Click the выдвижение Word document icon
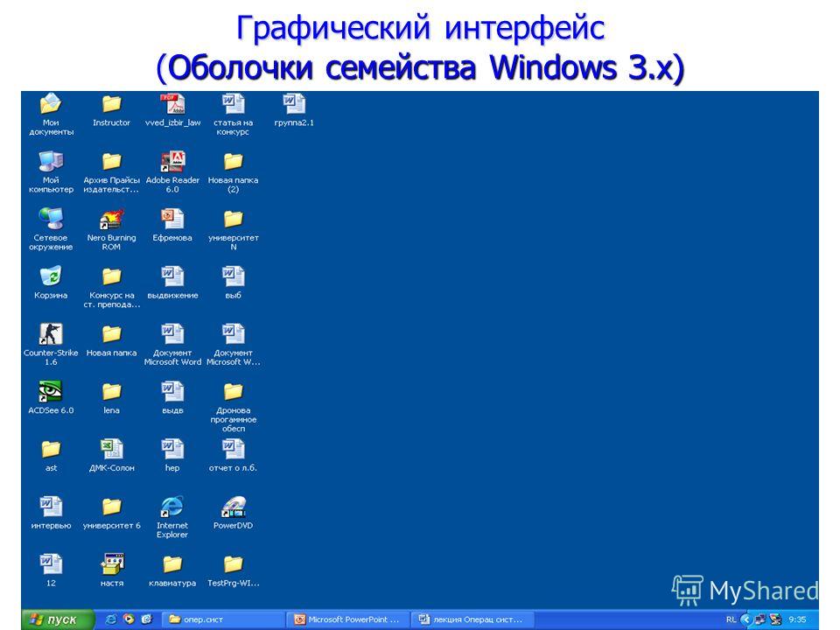Image resolution: width=840 pixels, height=630 pixels. pyautogui.click(x=172, y=276)
